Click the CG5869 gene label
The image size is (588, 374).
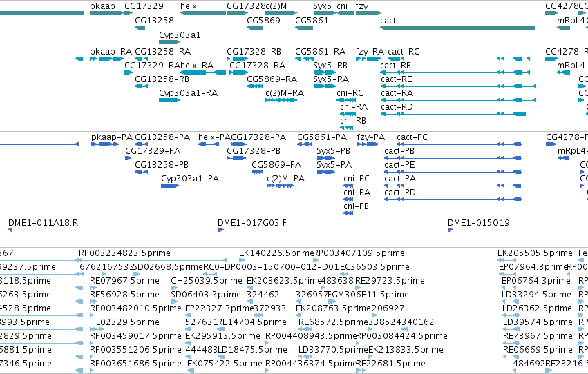(264, 21)
